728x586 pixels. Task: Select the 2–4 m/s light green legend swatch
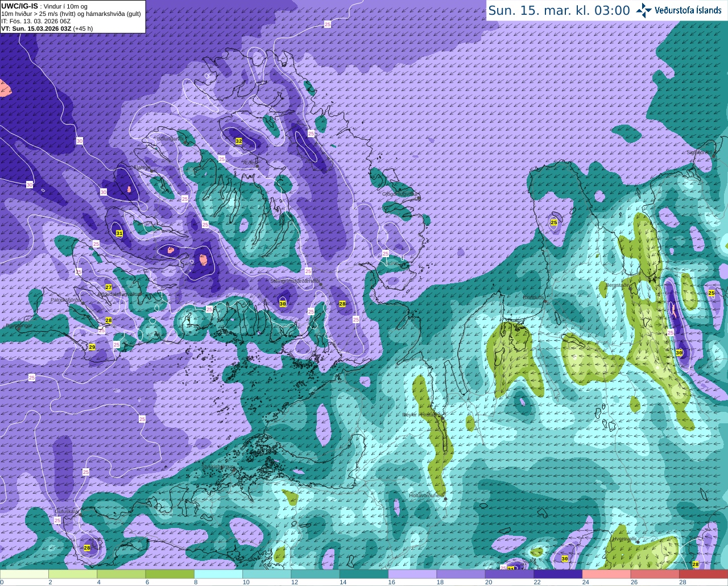click(73, 574)
